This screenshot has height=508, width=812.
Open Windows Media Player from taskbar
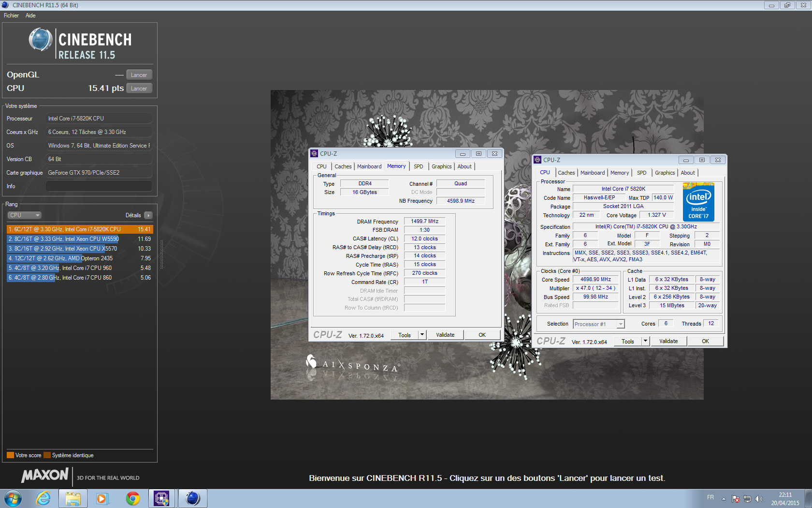coord(102,498)
